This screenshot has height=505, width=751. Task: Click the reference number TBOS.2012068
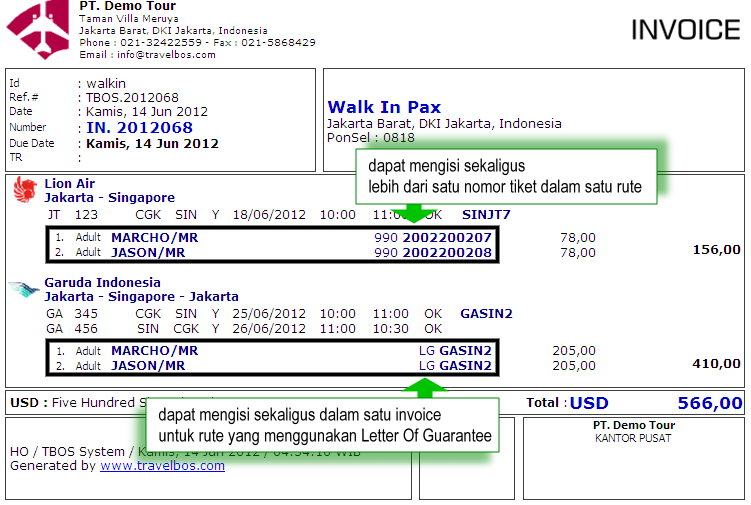coord(132,97)
